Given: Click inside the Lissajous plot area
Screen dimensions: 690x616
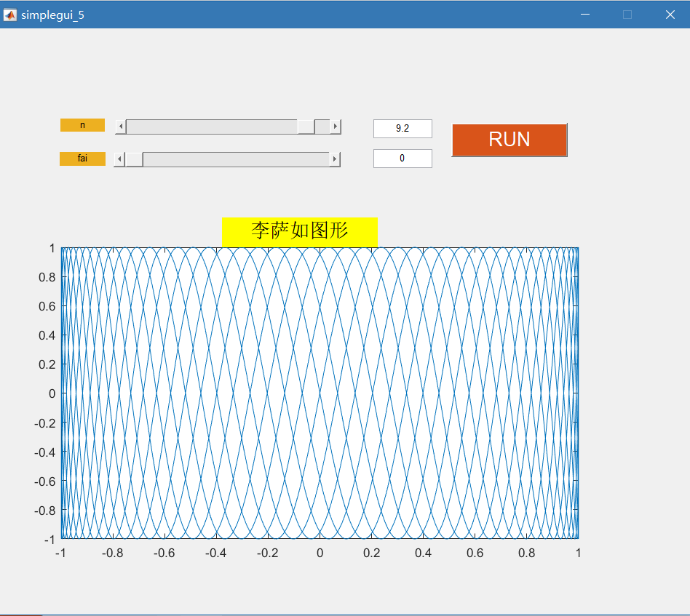Looking at the screenshot, I should (320, 393).
